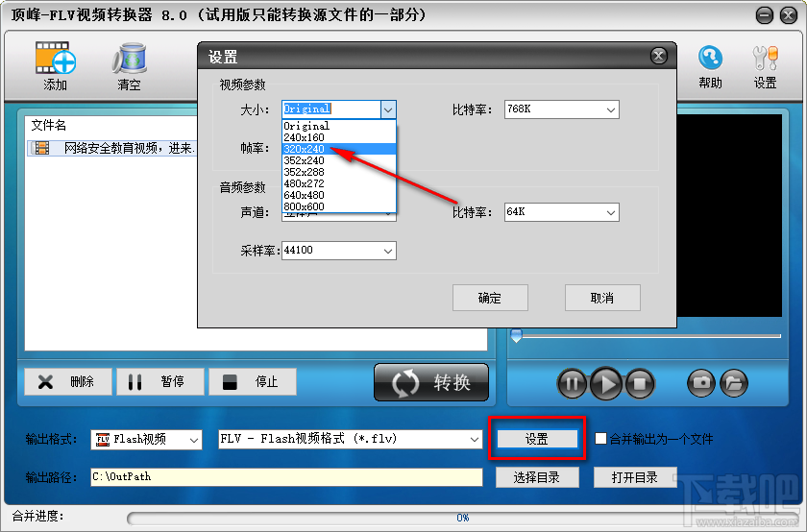
Task: Click the 添加 add video icon
Action: (56, 59)
